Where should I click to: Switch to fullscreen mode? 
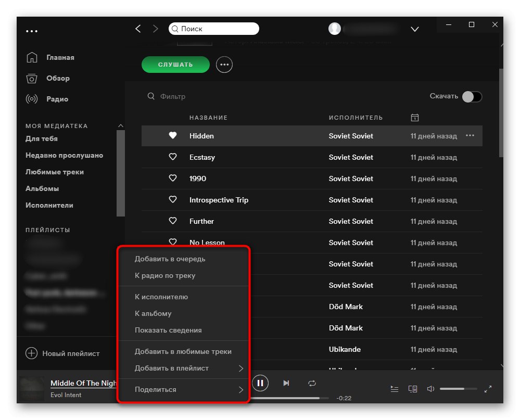click(488, 389)
